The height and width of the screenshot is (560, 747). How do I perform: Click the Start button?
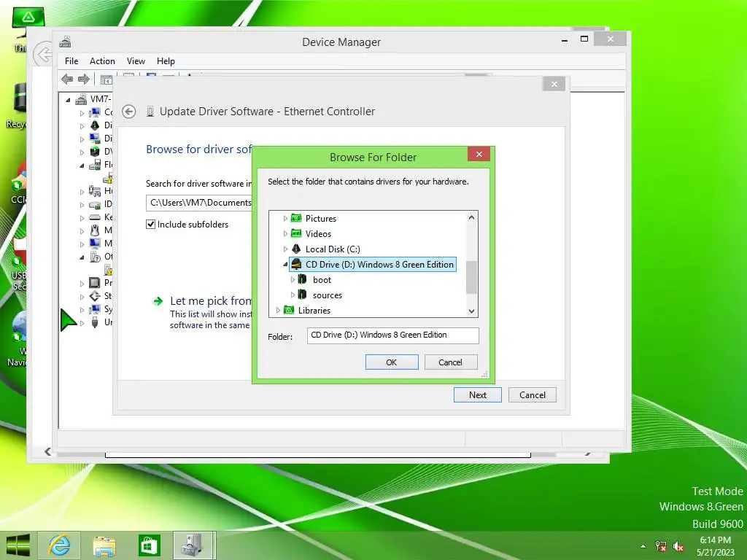pos(18,545)
